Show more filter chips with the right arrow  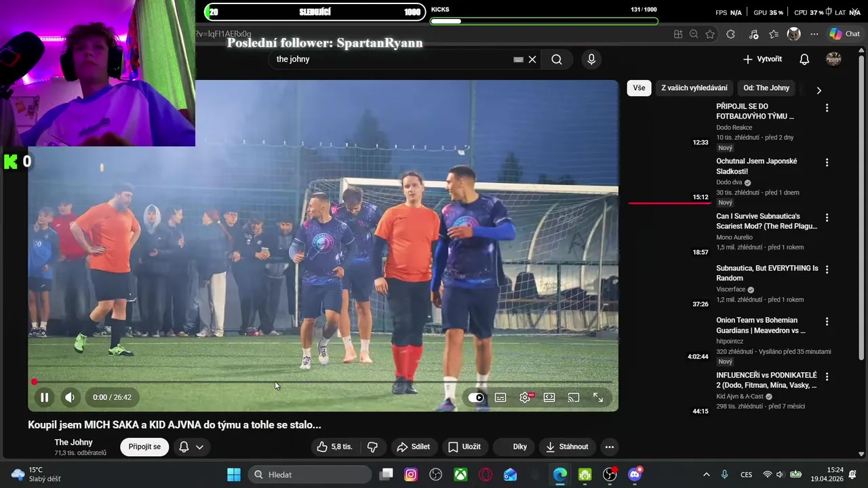pyautogui.click(x=818, y=90)
